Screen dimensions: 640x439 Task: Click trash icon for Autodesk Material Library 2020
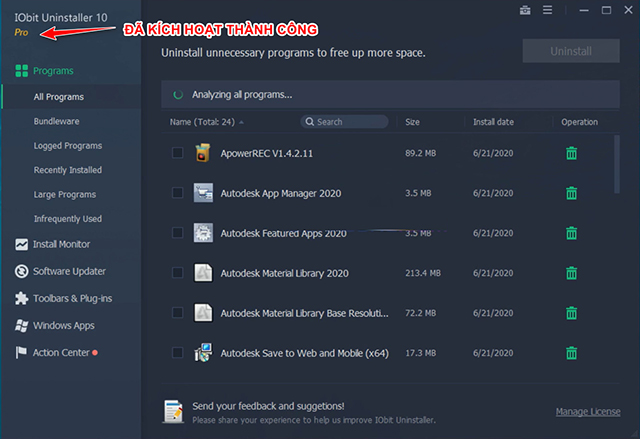[x=571, y=273]
